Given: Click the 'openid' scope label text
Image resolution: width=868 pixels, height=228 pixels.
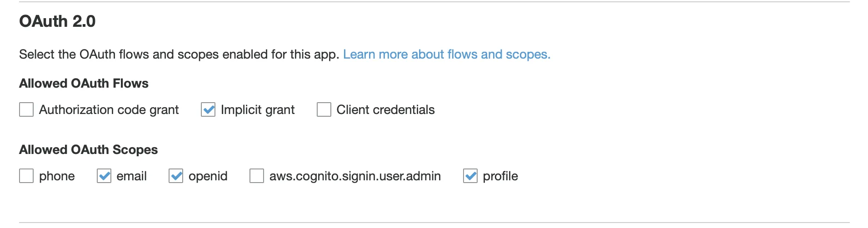Looking at the screenshot, I should click(208, 176).
